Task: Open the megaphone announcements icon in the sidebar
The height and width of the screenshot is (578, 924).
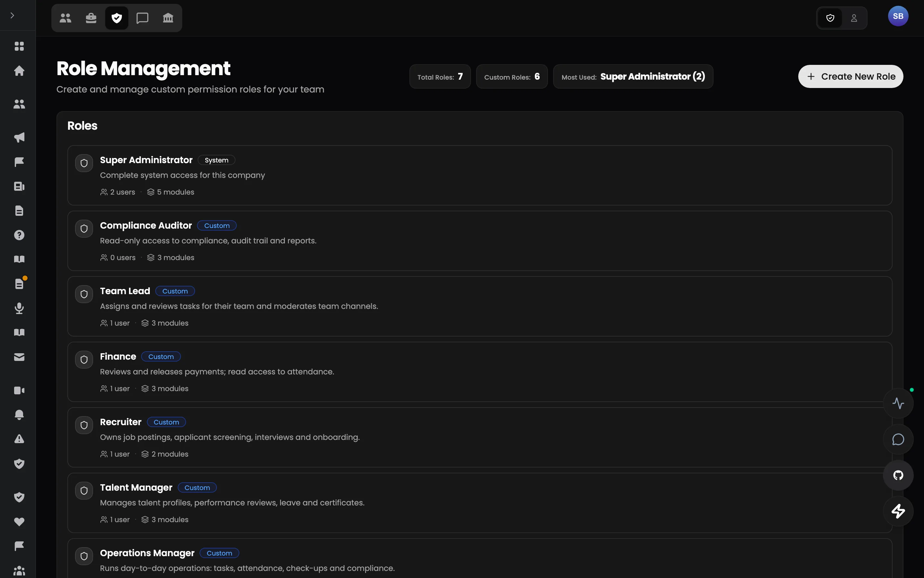Action: coord(19,137)
